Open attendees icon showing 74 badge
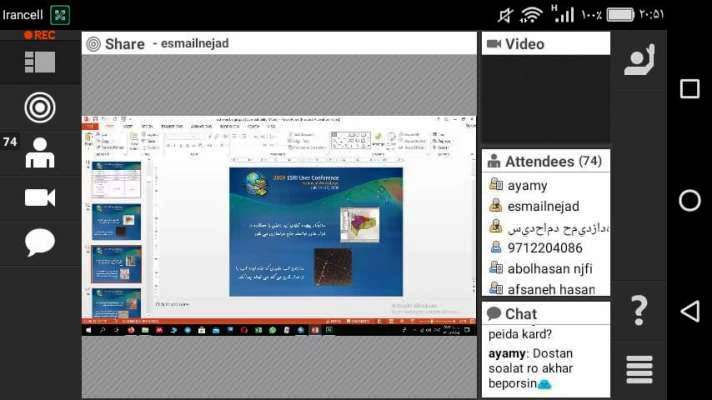 [40, 152]
